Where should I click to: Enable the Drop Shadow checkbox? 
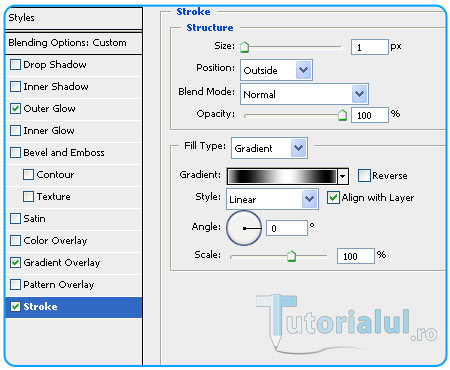coord(15,64)
